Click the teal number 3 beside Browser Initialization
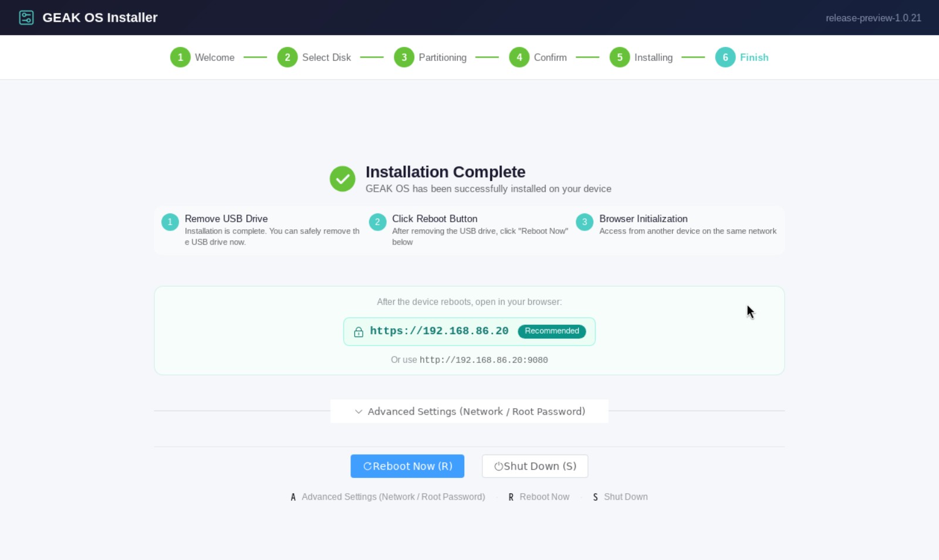The width and height of the screenshot is (939, 560). 585,222
